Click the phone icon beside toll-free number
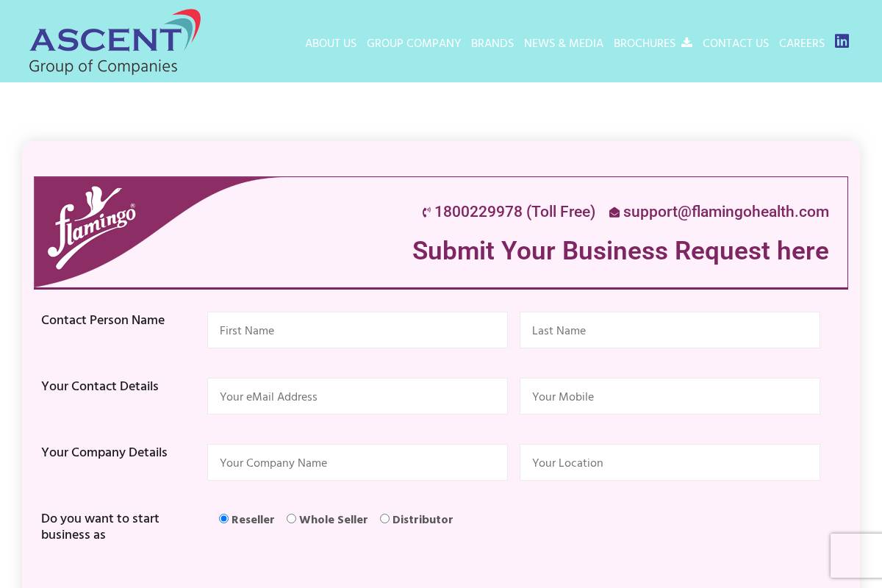This screenshot has height=588, width=882. point(426,212)
